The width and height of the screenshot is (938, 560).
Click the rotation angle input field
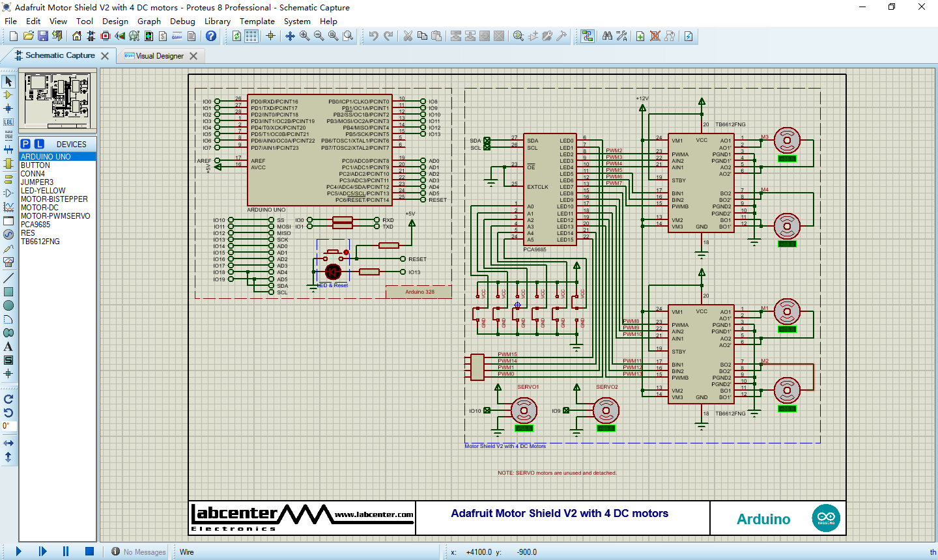[8, 427]
